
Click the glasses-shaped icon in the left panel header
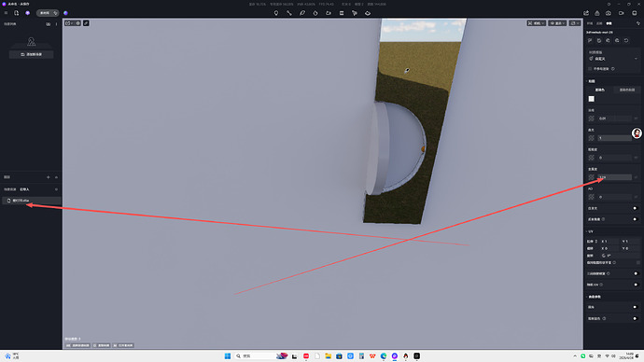(x=48, y=24)
